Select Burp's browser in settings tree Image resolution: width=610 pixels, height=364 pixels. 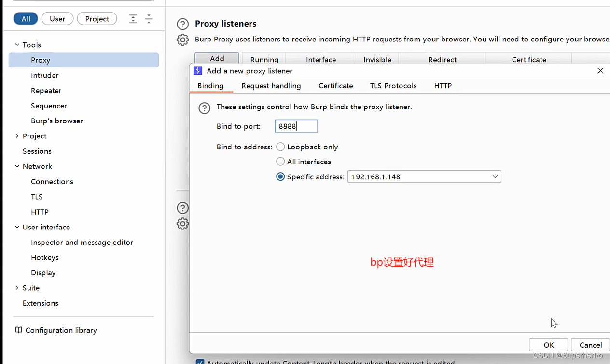[57, 121]
